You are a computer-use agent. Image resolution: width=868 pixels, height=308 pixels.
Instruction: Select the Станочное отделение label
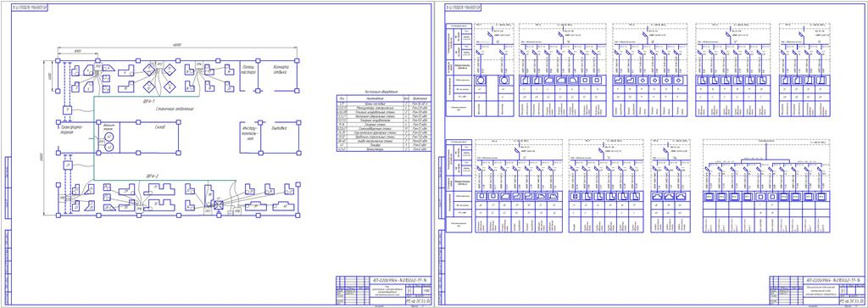coord(175,109)
